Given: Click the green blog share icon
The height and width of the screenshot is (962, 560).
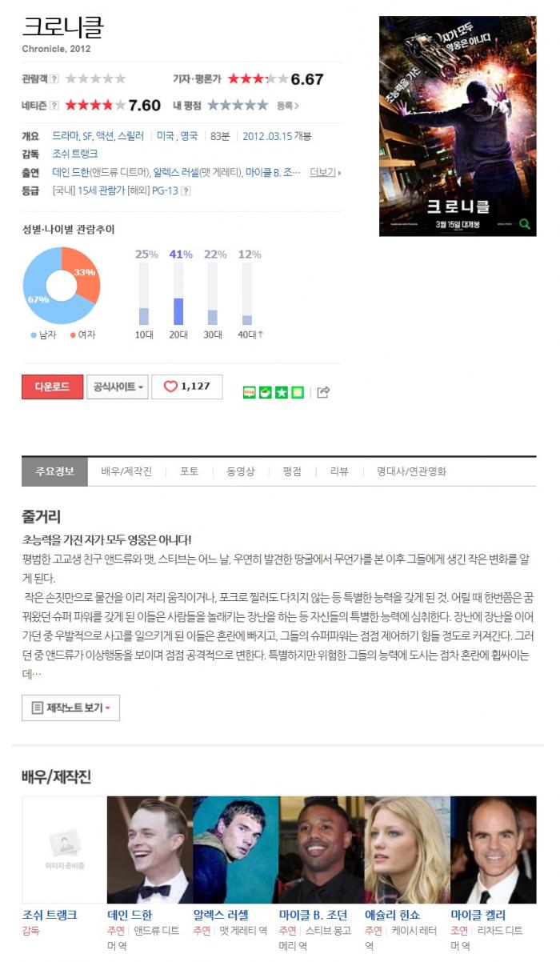Looking at the screenshot, I should pyautogui.click(x=249, y=392).
